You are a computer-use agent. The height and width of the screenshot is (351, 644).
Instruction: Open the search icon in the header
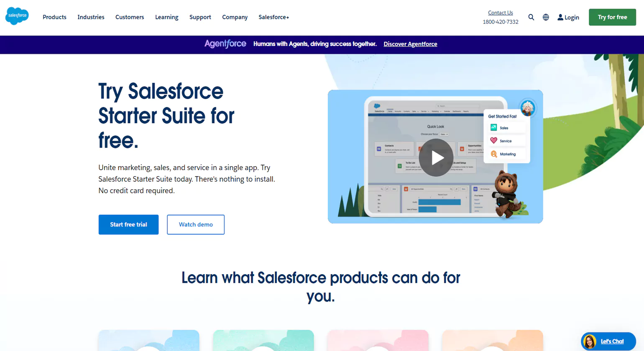(x=531, y=17)
